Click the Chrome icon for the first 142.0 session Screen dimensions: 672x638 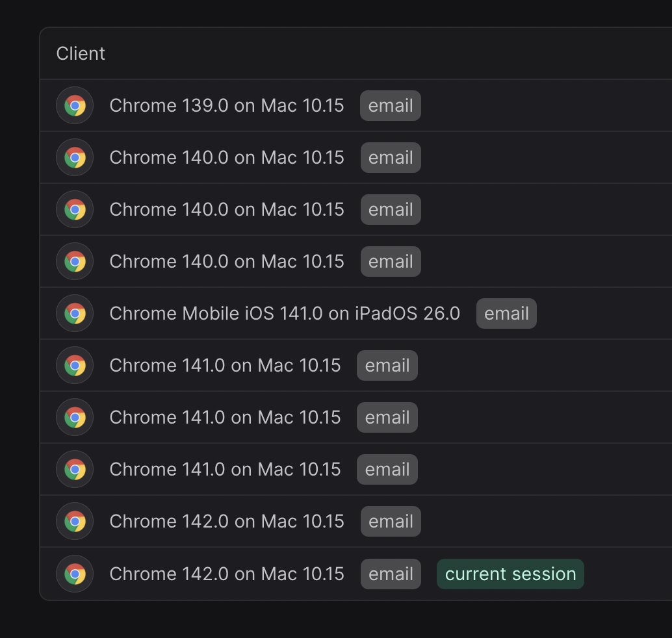pyautogui.click(x=74, y=521)
